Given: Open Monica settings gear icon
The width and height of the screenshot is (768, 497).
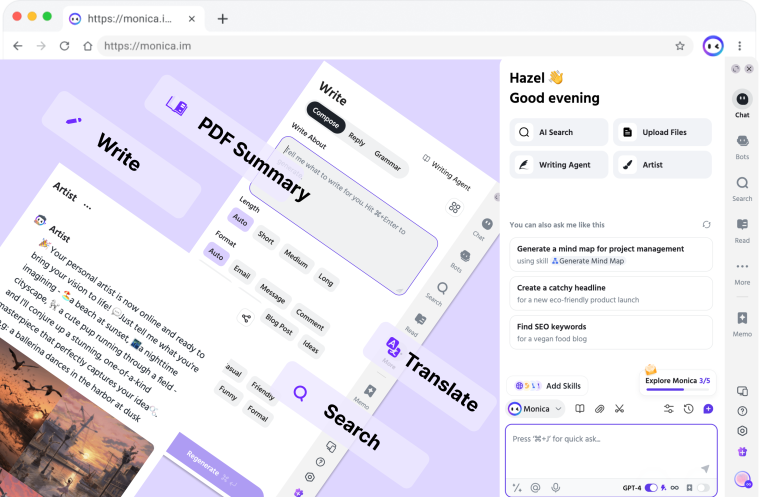Looking at the screenshot, I should coord(742,431).
